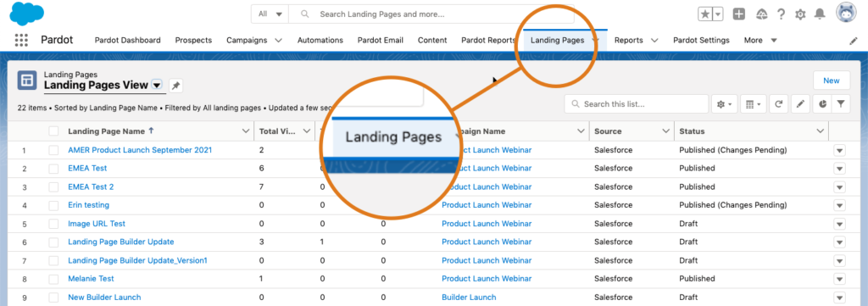The width and height of the screenshot is (868, 306).
Task: Open Source column menu chevron
Action: pyautogui.click(x=666, y=131)
